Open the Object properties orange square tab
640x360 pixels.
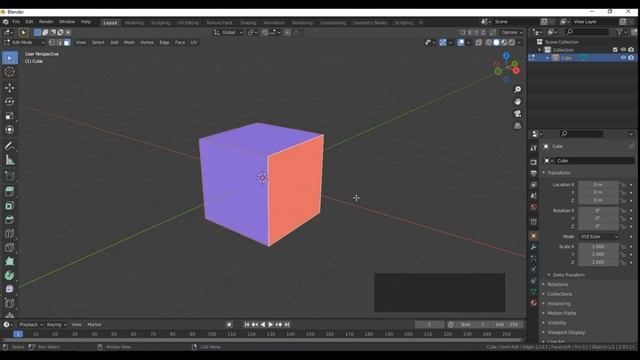pos(533,236)
